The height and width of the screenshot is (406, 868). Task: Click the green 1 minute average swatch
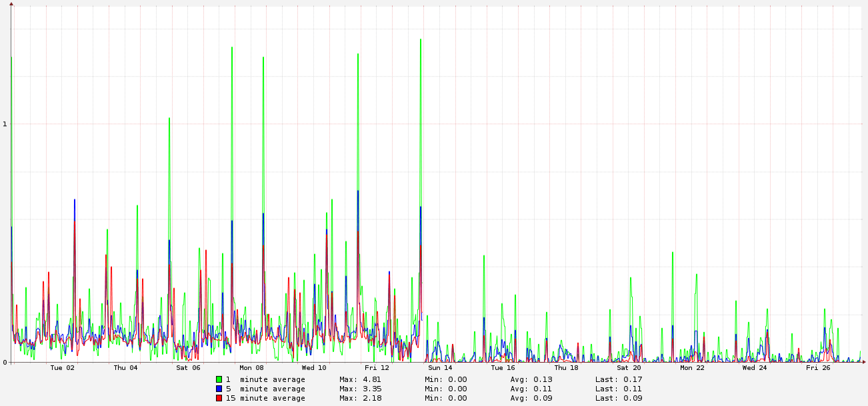pos(219,379)
